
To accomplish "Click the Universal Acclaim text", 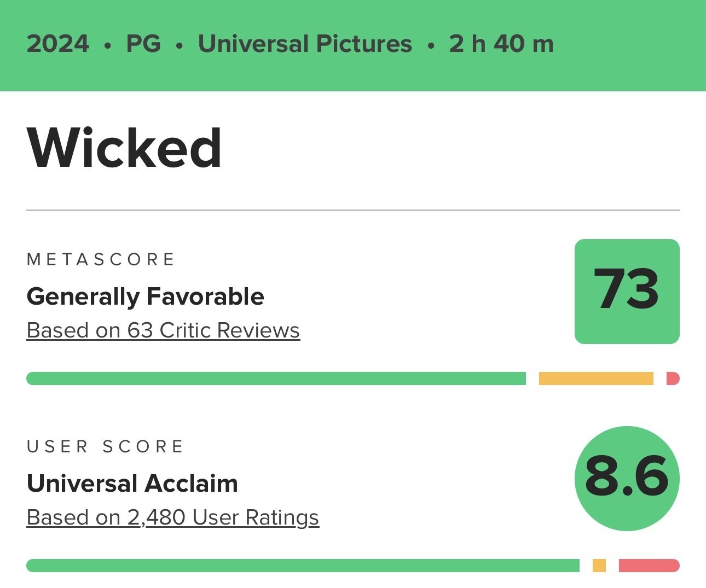I will coord(132,484).
